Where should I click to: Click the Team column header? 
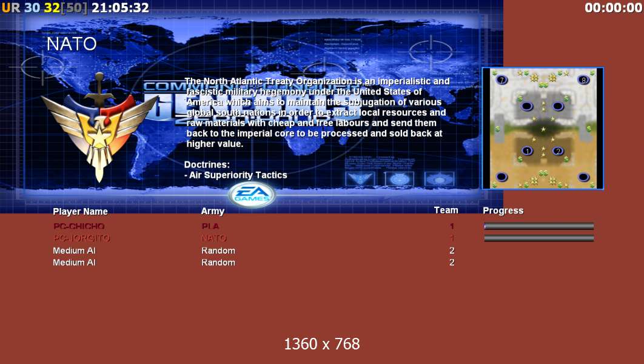[x=446, y=210]
